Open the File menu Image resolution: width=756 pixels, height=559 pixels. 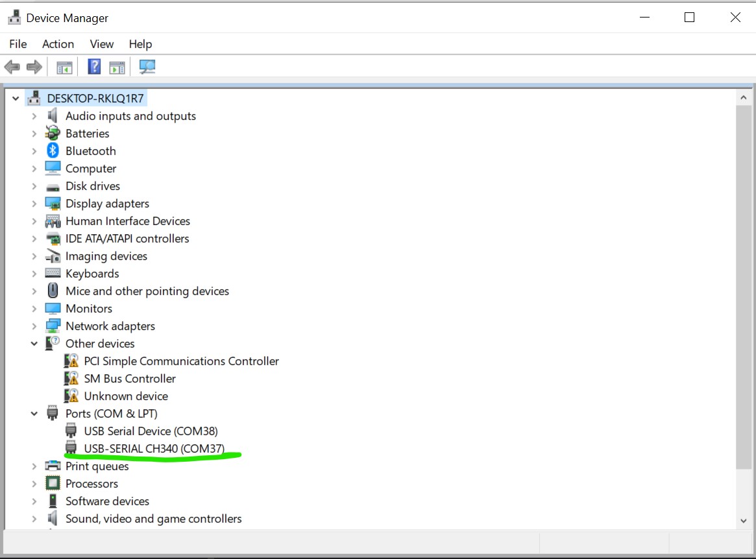pyautogui.click(x=18, y=44)
